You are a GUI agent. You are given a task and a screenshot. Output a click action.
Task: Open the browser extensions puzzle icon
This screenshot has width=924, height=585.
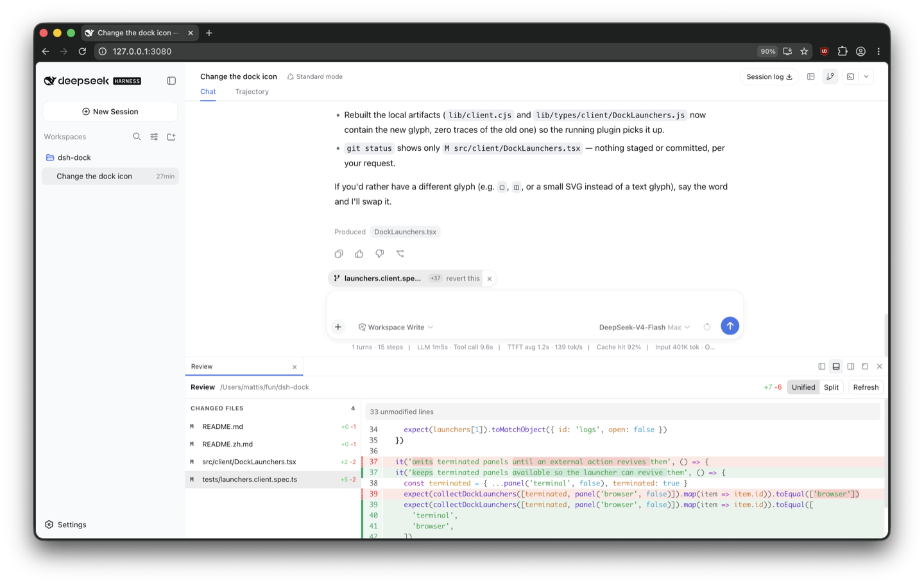click(843, 51)
